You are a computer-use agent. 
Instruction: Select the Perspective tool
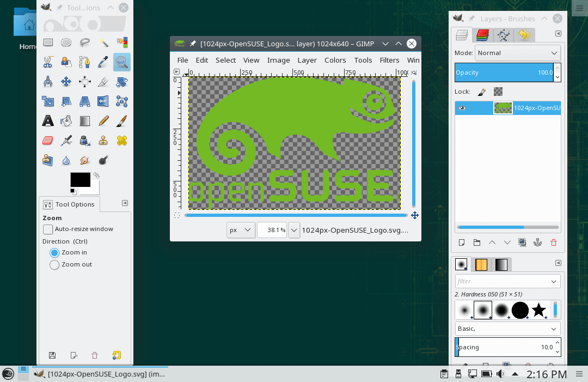(85, 101)
